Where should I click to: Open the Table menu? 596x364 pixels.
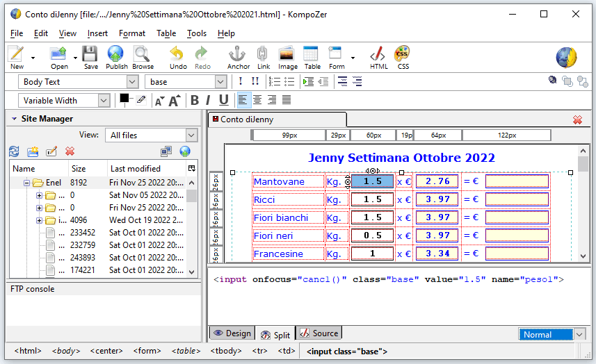pyautogui.click(x=166, y=33)
